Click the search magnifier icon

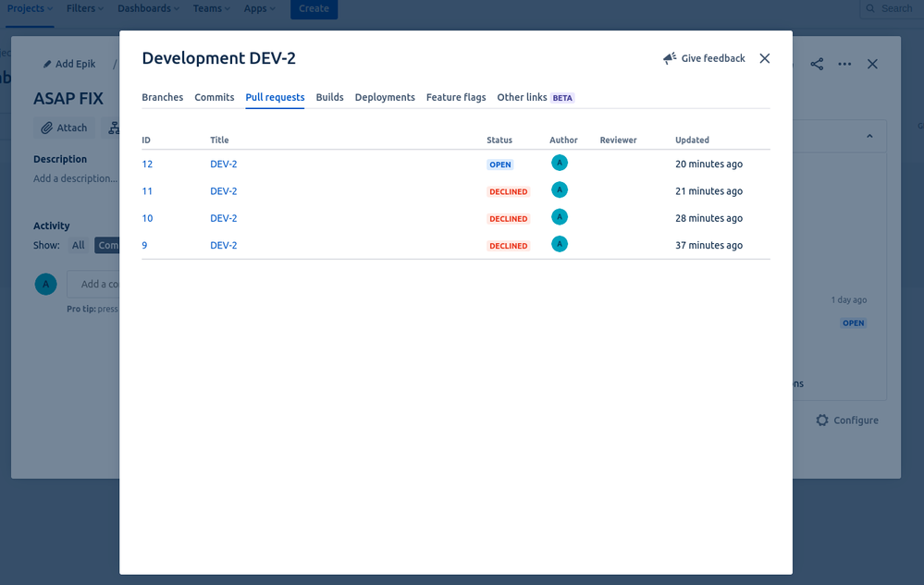[x=870, y=8]
